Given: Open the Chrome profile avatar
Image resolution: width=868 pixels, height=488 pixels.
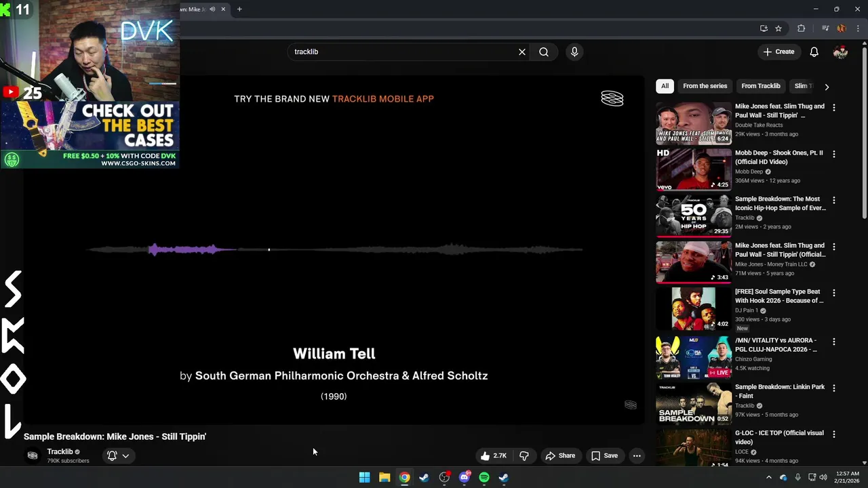Looking at the screenshot, I should point(842,28).
